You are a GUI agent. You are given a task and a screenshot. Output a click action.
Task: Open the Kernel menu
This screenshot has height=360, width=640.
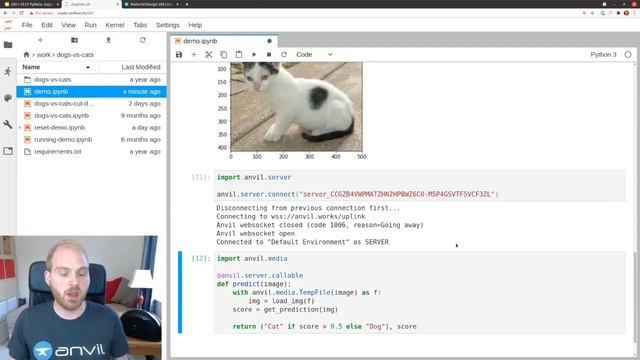(x=115, y=25)
